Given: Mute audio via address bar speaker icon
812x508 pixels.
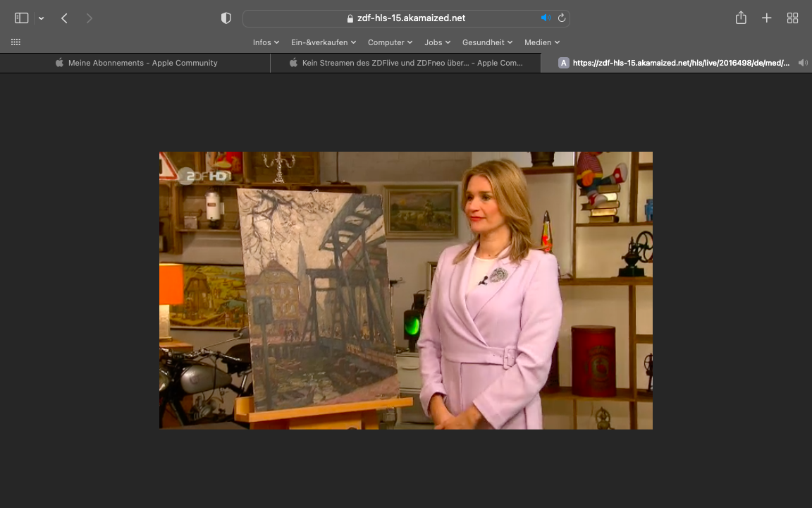Looking at the screenshot, I should pyautogui.click(x=545, y=18).
